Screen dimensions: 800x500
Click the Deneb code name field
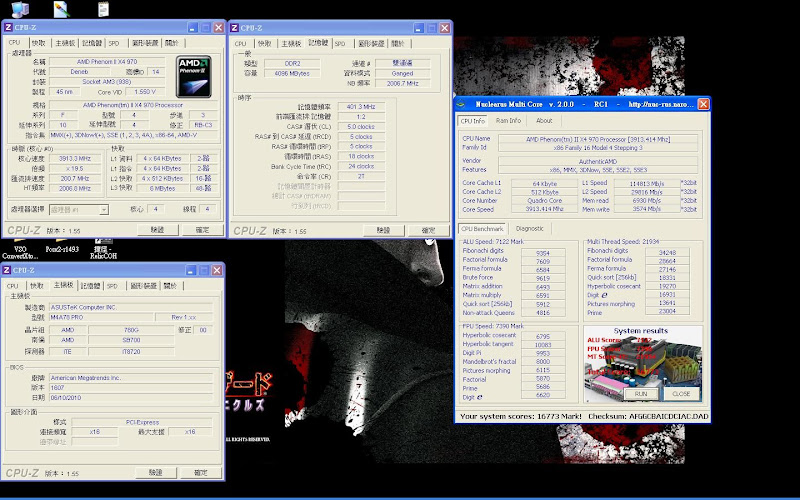pos(80,72)
